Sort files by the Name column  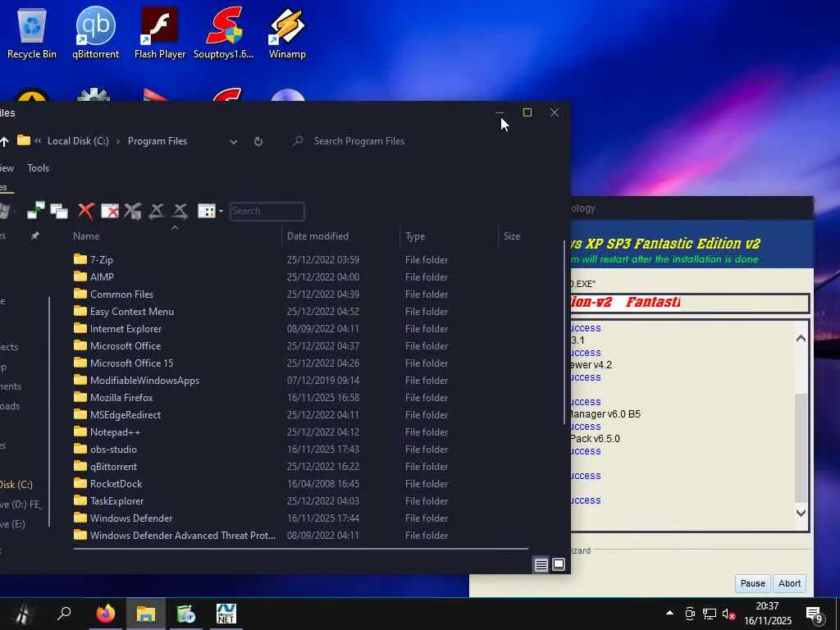86,235
